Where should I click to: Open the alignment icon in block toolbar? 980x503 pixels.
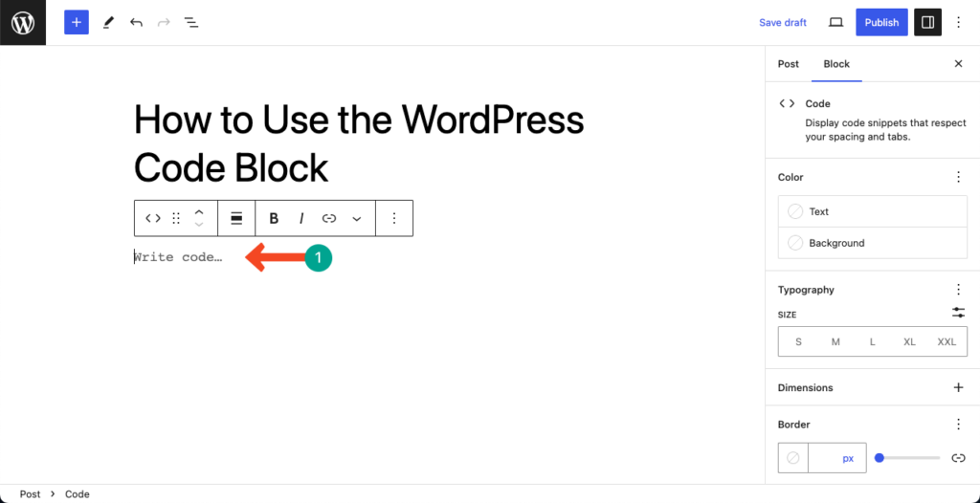(x=236, y=218)
